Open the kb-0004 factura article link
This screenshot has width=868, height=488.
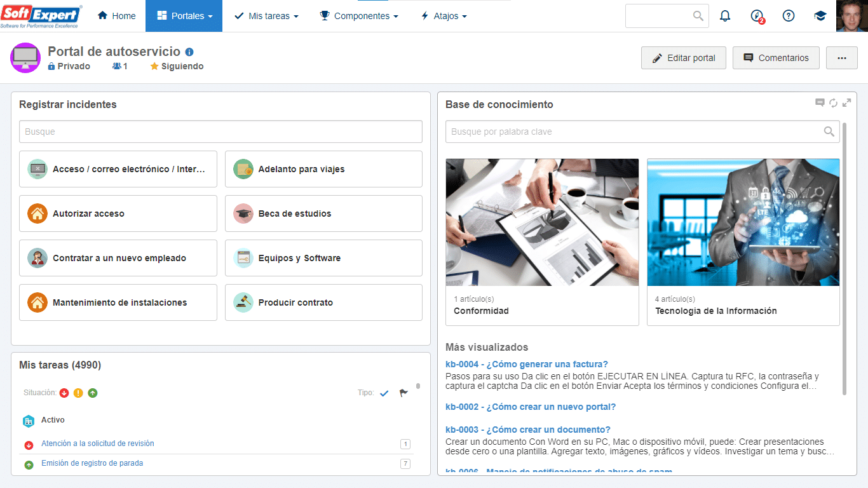pos(527,364)
